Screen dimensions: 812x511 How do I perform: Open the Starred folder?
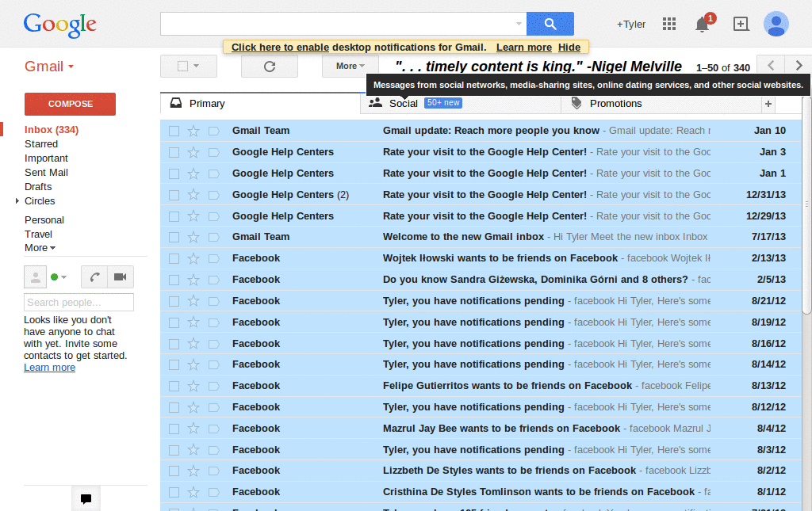[41, 143]
